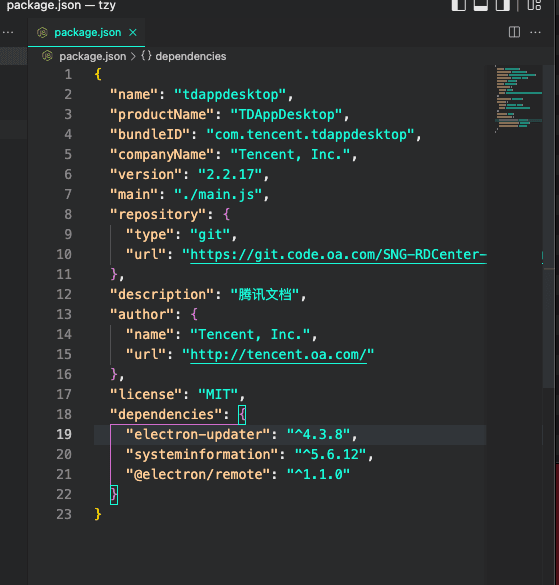Click the "git" type value
The image size is (559, 585).
210,235
